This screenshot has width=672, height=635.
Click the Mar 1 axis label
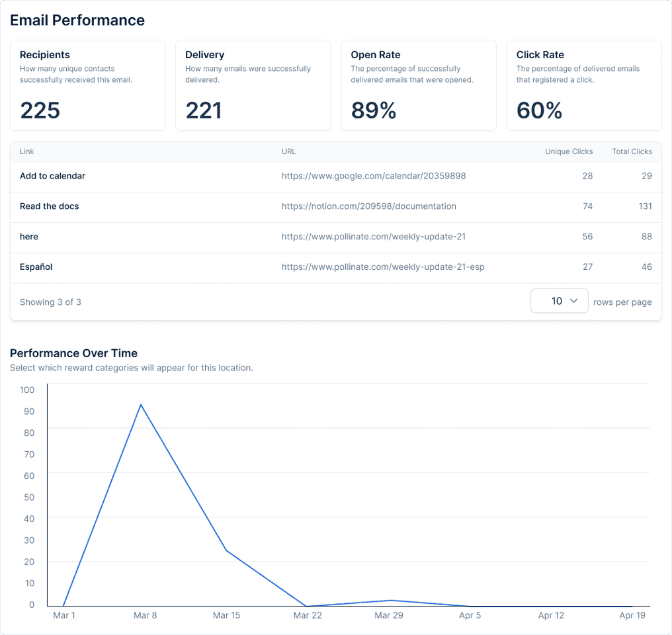[64, 615]
